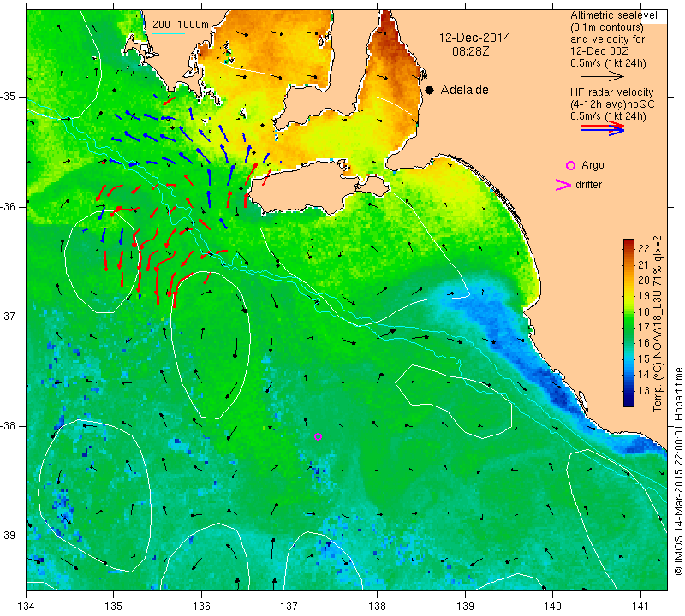
Task: Click the Argo legend circle symbol
Action: (x=570, y=165)
